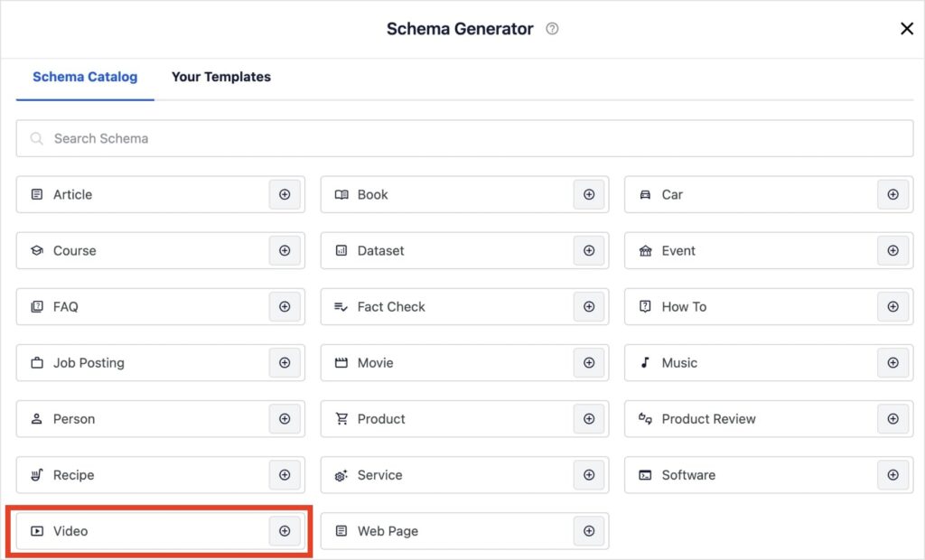Image resolution: width=925 pixels, height=560 pixels.
Task: Click the magnifier icon in search bar
Action: click(37, 138)
